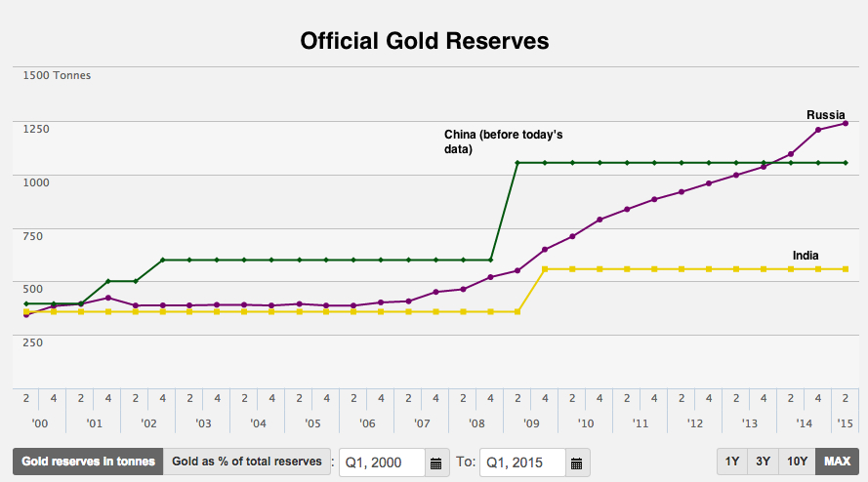Click the Q1, 2015 end date field
The height and width of the screenshot is (482, 868).
click(522, 462)
